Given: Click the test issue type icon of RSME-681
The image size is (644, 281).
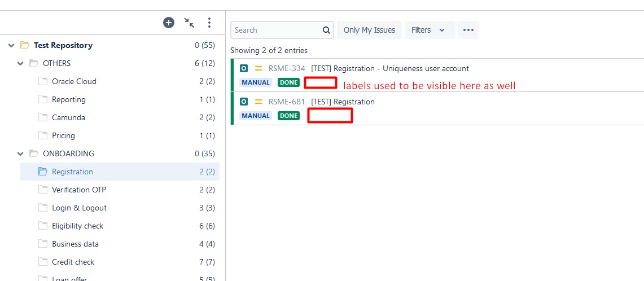Looking at the screenshot, I should coord(244,102).
